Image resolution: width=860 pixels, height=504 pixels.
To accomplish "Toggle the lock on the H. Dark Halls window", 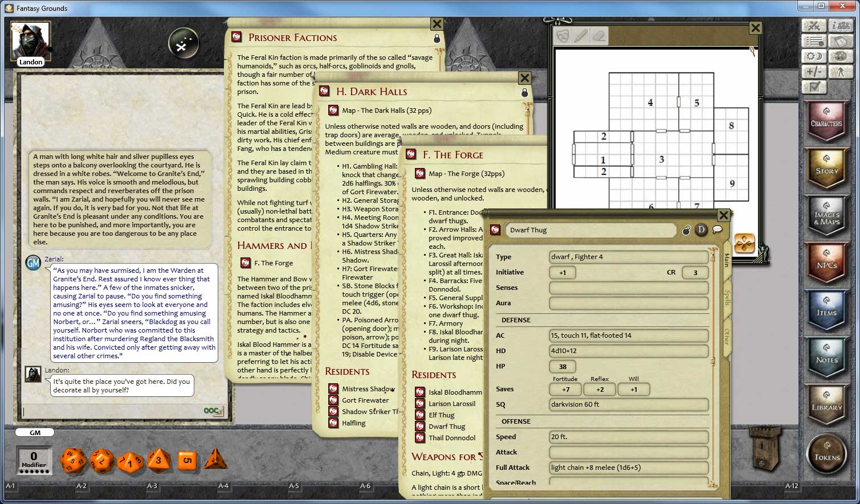I will point(525,92).
